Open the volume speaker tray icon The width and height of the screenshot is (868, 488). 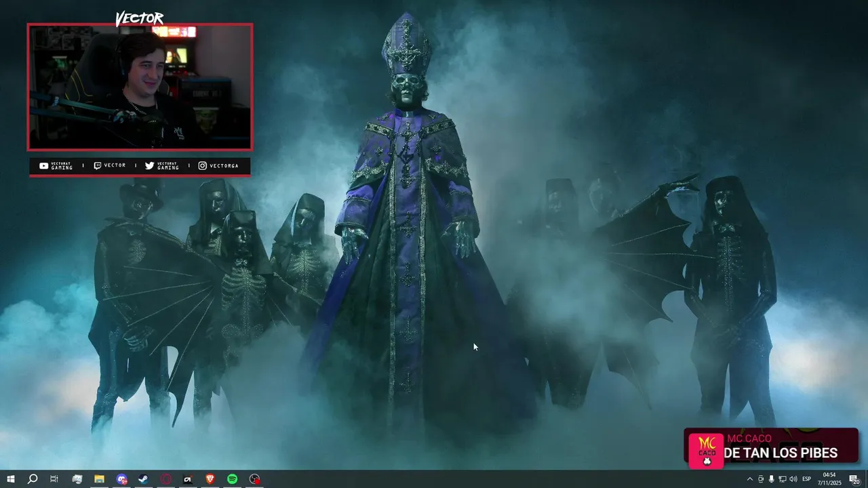[793, 479]
